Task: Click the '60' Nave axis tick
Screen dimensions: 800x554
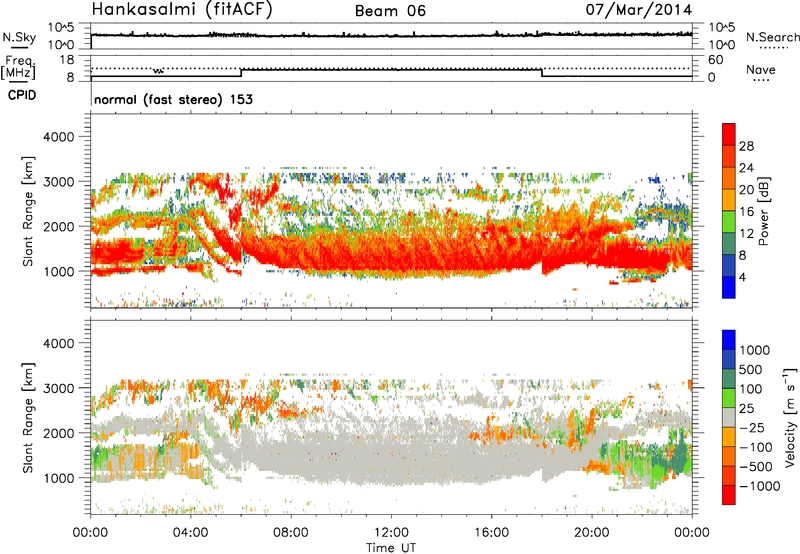Action: 715,60
